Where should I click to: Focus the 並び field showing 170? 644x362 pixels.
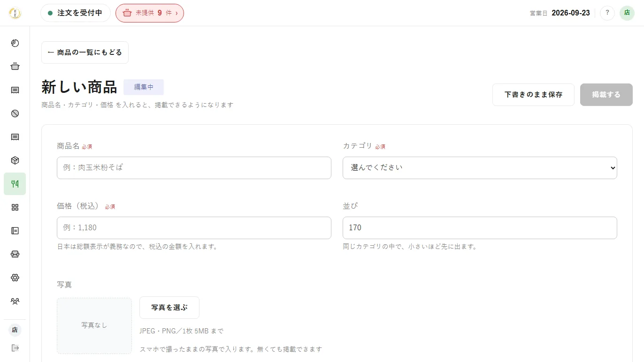pyautogui.click(x=480, y=228)
